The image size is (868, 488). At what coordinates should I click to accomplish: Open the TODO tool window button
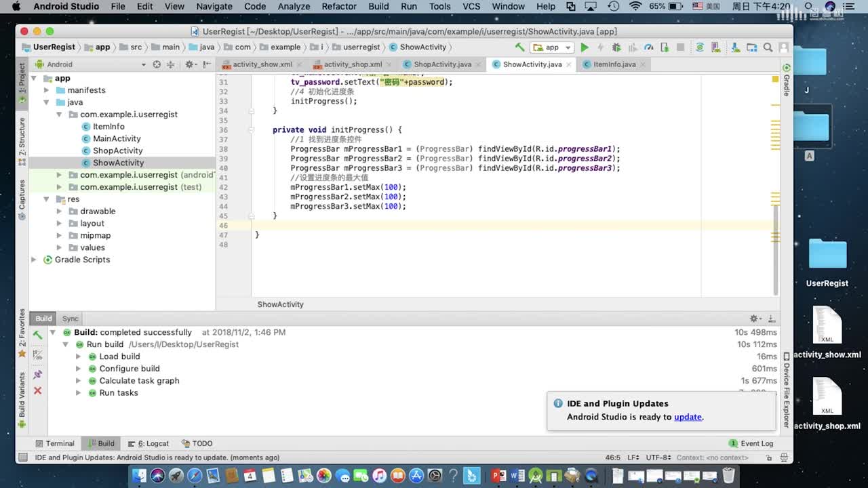197,443
